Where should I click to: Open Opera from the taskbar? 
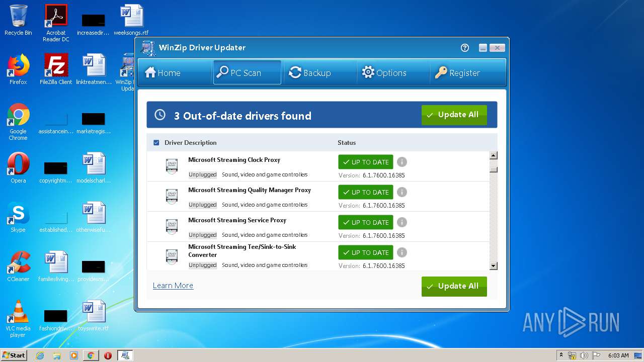pyautogui.click(x=108, y=355)
